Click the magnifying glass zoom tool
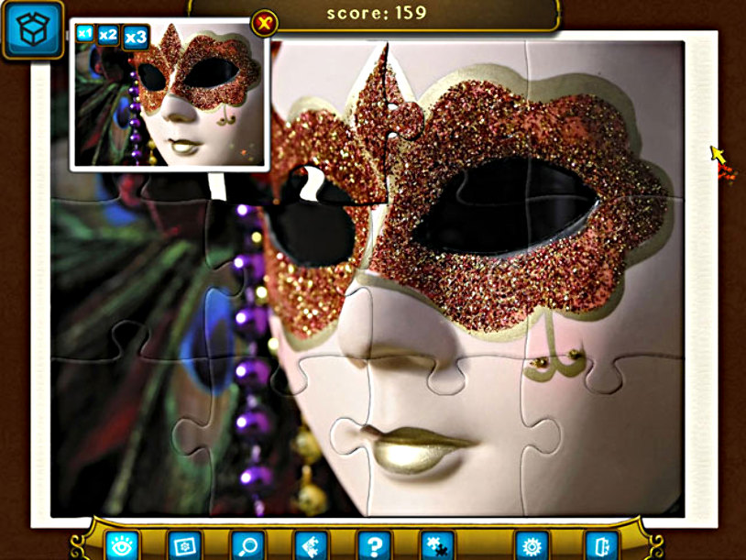 pos(247,545)
